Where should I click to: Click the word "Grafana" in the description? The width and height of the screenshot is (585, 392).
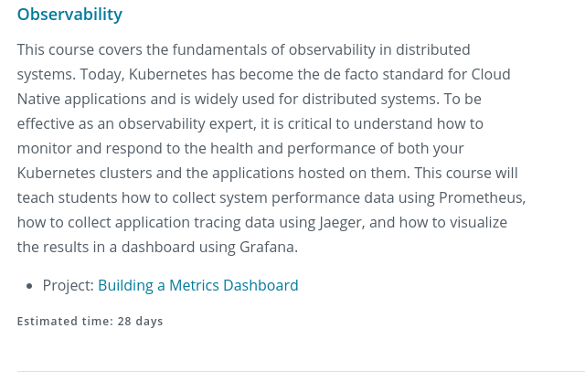[267, 247]
